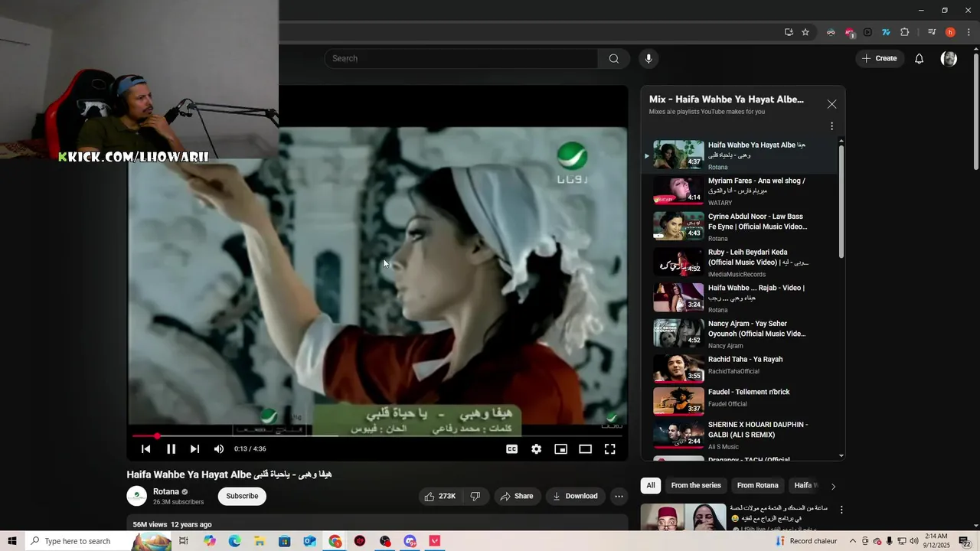Image resolution: width=980 pixels, height=551 pixels.
Task: Show more filter chips with right arrow
Action: pyautogui.click(x=833, y=486)
